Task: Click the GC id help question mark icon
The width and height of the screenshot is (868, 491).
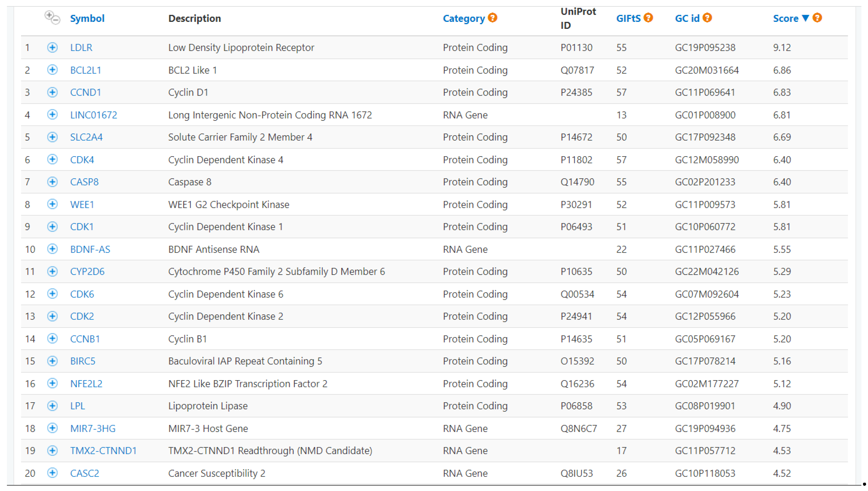Action: coord(707,17)
